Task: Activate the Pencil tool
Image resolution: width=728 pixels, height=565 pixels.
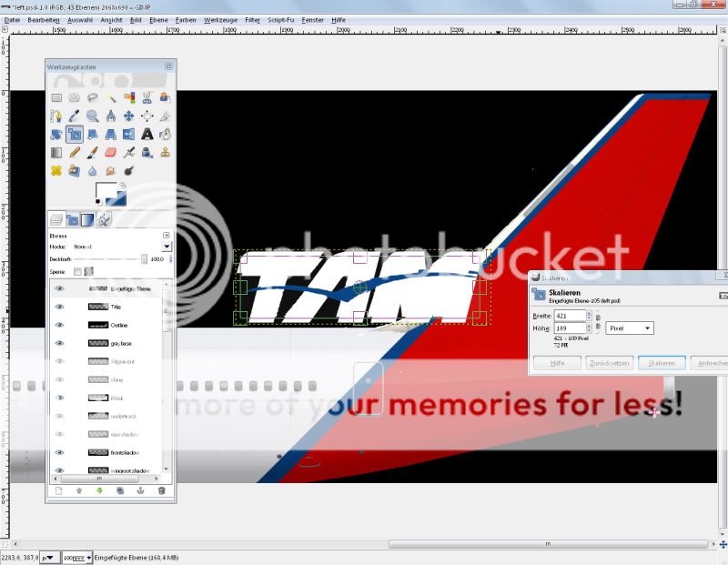Action: [74, 153]
